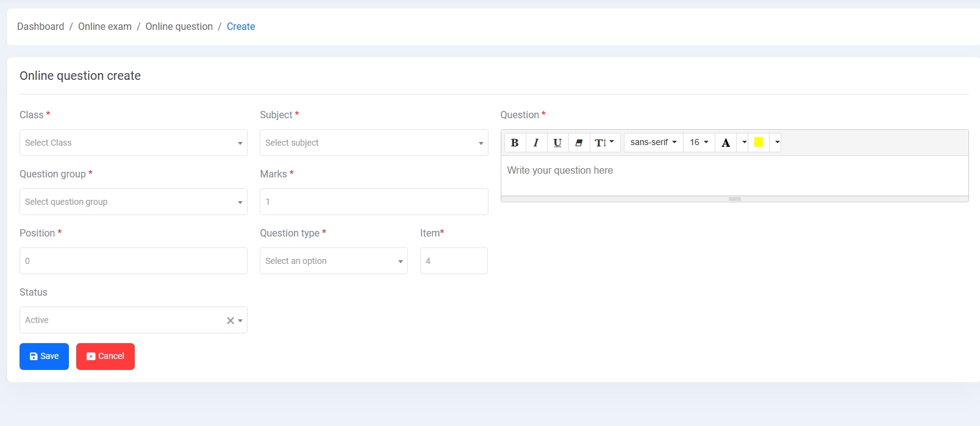Viewport: 980px width, 426px height.
Task: Go to Online question breadcrumb
Action: tap(179, 27)
